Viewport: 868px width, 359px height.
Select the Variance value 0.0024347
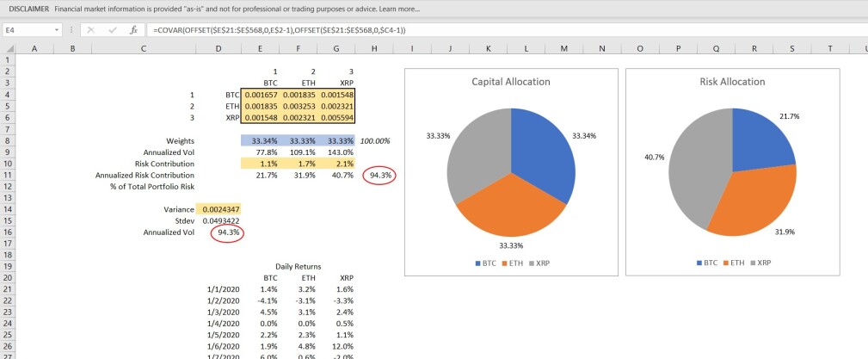pyautogui.click(x=219, y=209)
